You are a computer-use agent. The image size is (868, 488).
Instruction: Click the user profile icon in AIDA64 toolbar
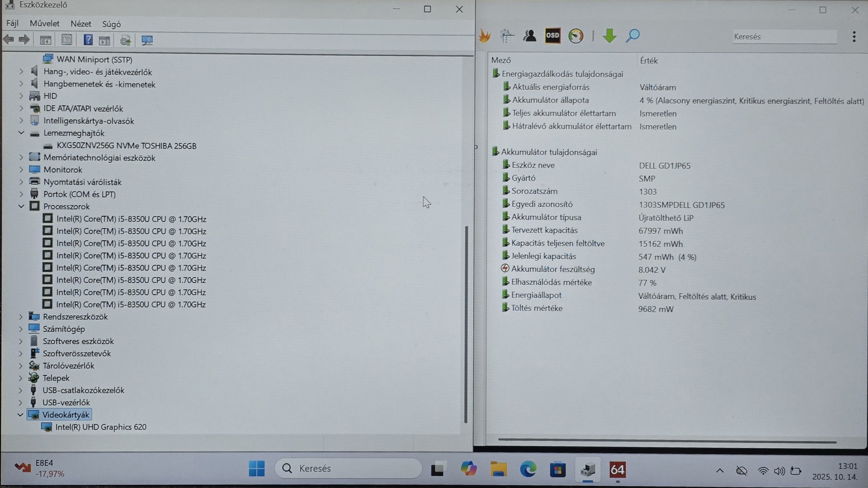530,36
